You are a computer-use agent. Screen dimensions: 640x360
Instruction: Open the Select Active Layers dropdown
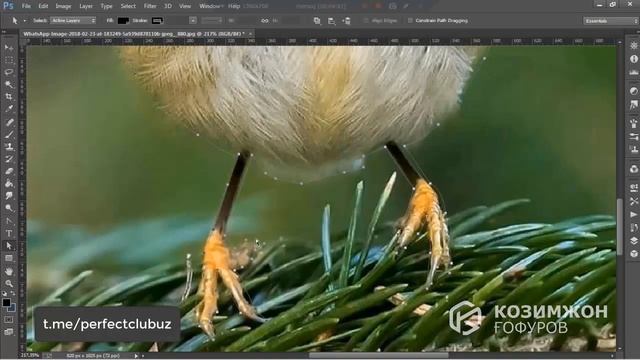tap(73, 20)
